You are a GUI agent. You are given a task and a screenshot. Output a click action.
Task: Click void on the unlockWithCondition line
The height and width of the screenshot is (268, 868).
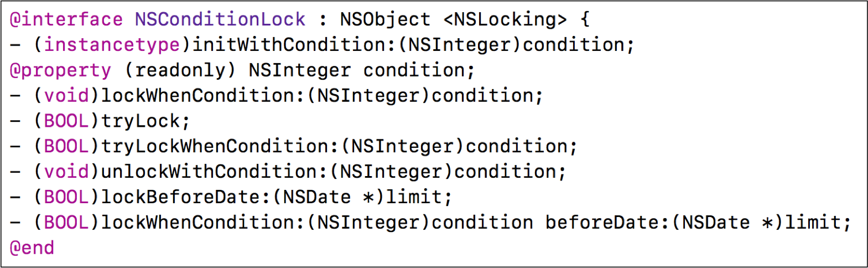tap(66, 172)
